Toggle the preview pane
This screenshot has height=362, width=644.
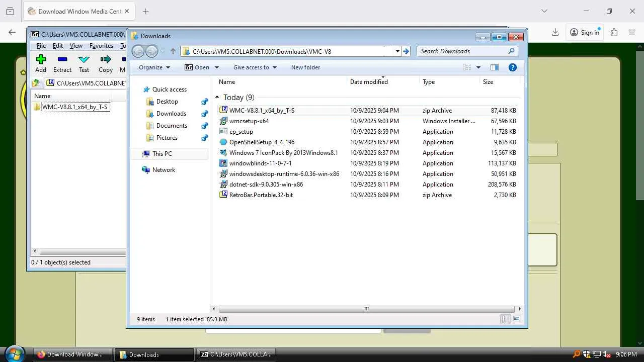[x=495, y=67]
